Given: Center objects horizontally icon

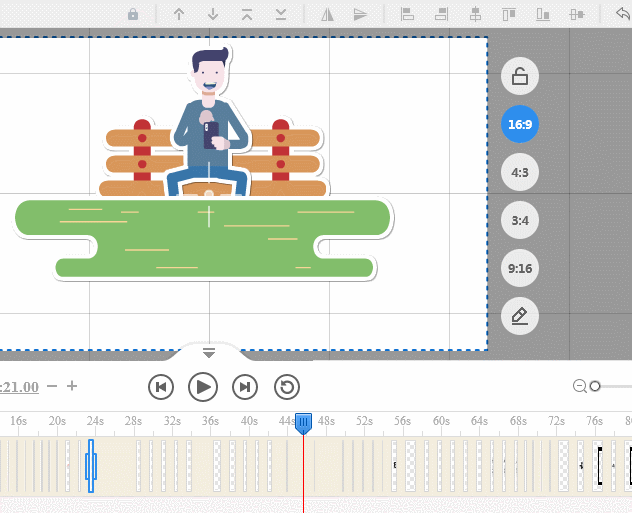Looking at the screenshot, I should [x=475, y=15].
